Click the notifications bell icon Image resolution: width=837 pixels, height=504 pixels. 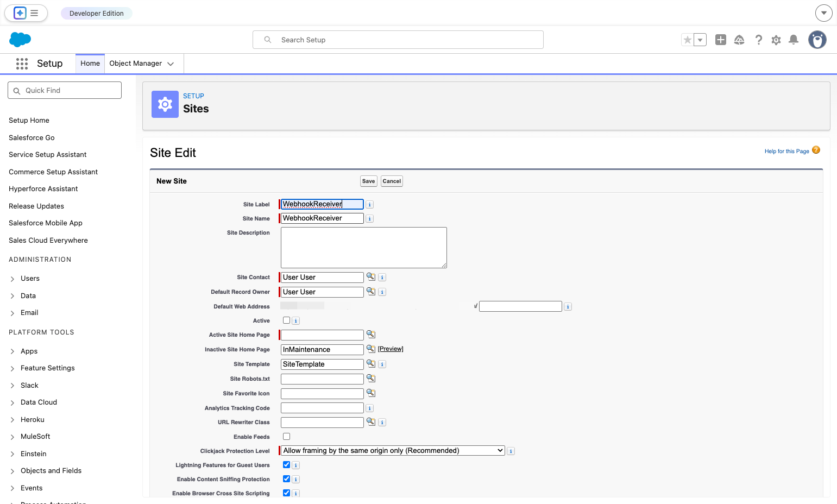[x=794, y=40]
